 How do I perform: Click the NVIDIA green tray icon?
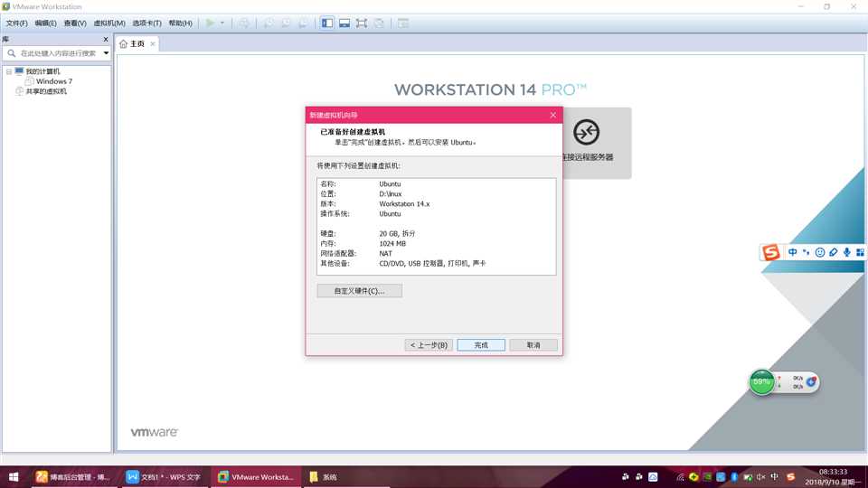[707, 477]
